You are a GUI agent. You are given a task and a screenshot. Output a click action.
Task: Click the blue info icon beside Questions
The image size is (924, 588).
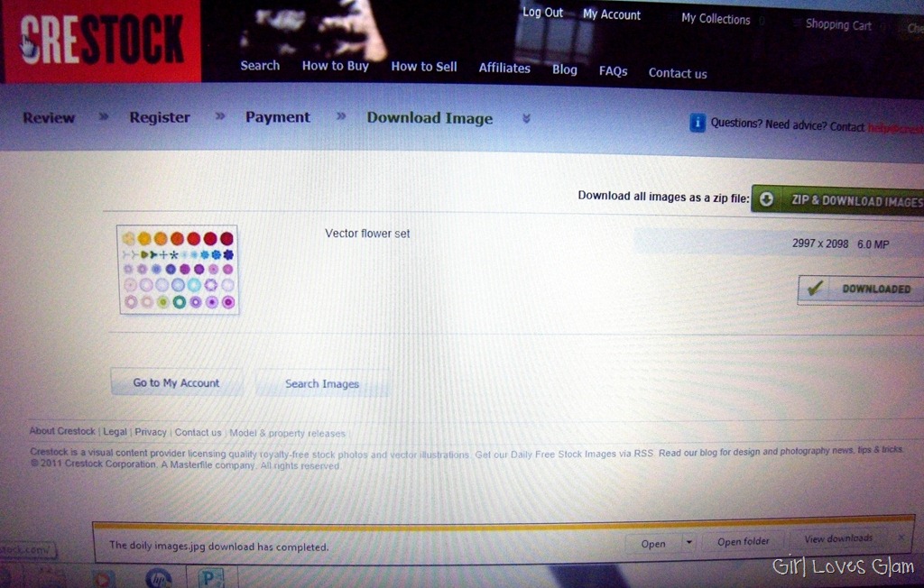click(x=698, y=124)
